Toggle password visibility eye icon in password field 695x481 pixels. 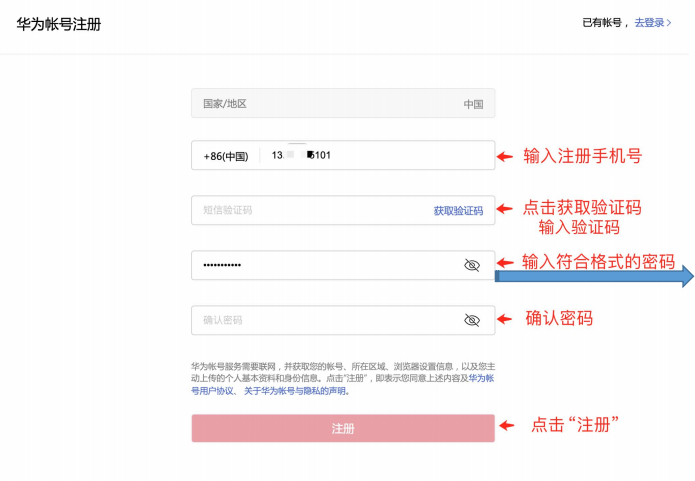[x=472, y=265]
